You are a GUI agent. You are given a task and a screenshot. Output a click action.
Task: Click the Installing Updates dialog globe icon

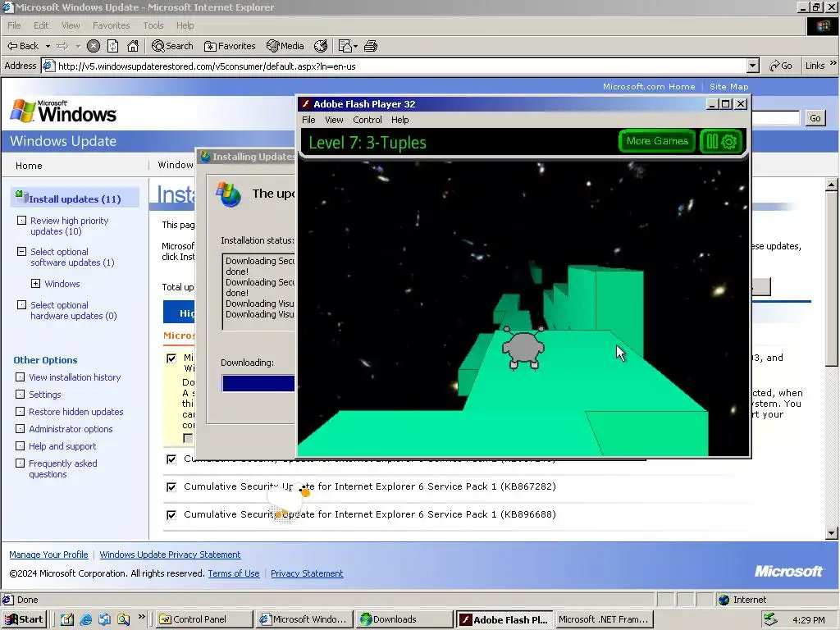click(204, 157)
